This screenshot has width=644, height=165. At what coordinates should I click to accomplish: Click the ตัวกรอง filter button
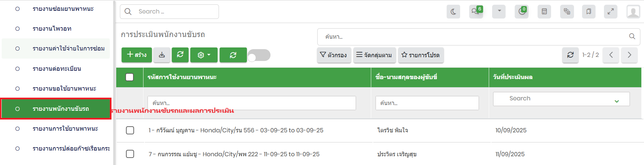tap(334, 55)
